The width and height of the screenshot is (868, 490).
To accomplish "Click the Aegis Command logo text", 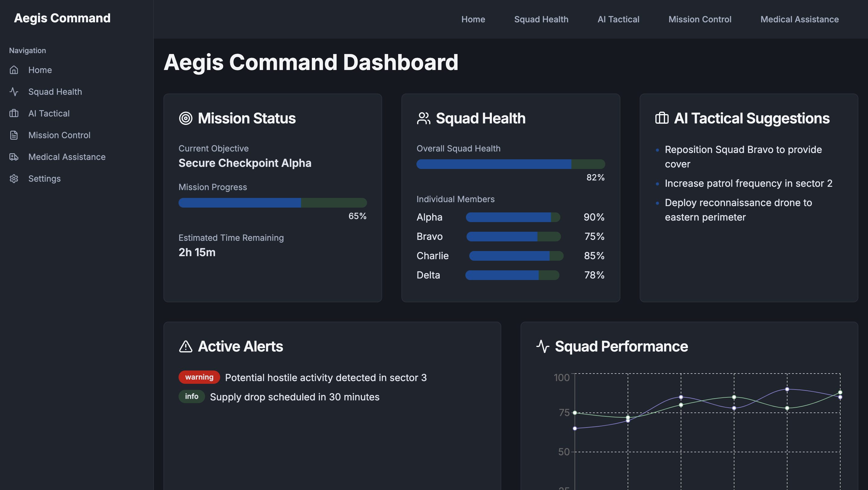I will [x=62, y=18].
